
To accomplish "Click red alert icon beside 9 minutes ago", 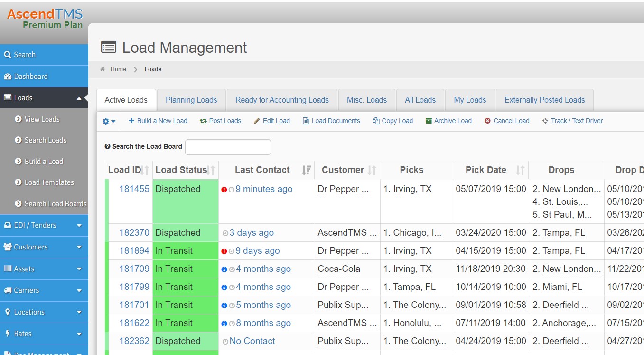I will click(224, 190).
